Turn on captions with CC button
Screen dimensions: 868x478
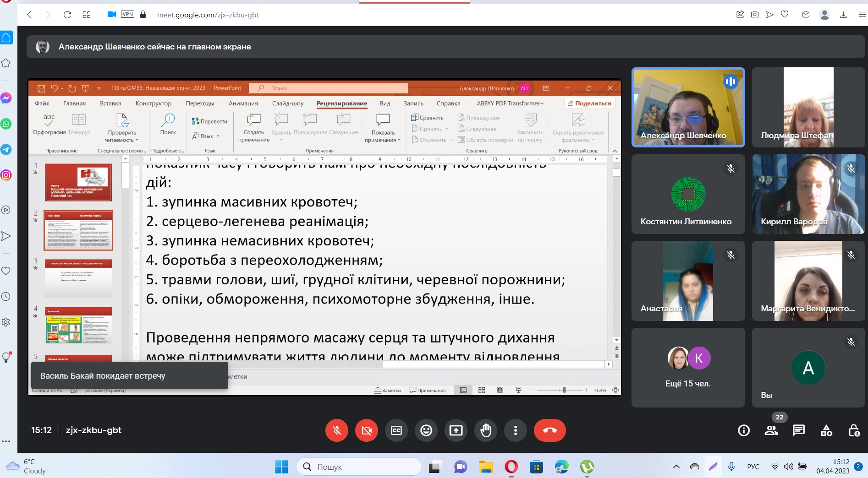[x=396, y=430]
